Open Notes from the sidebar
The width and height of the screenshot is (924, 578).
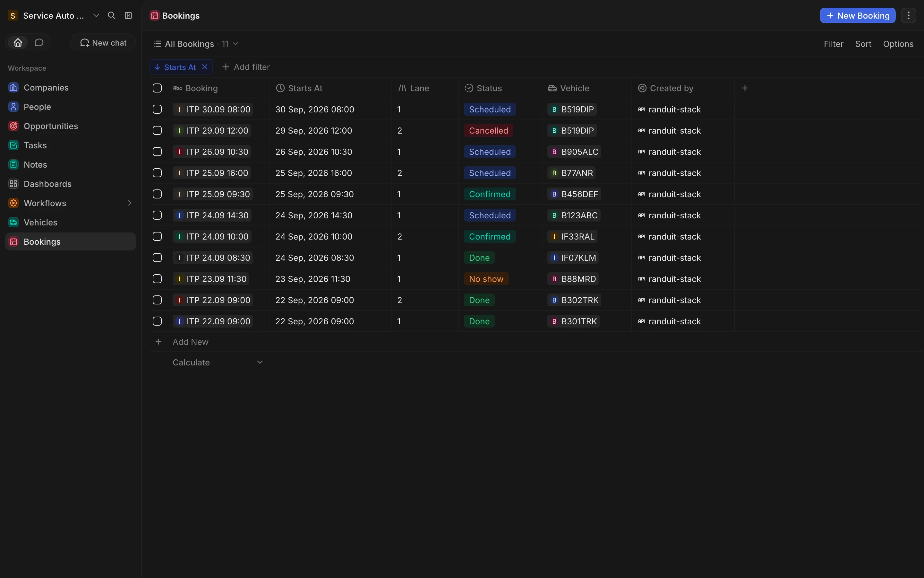[71, 165]
